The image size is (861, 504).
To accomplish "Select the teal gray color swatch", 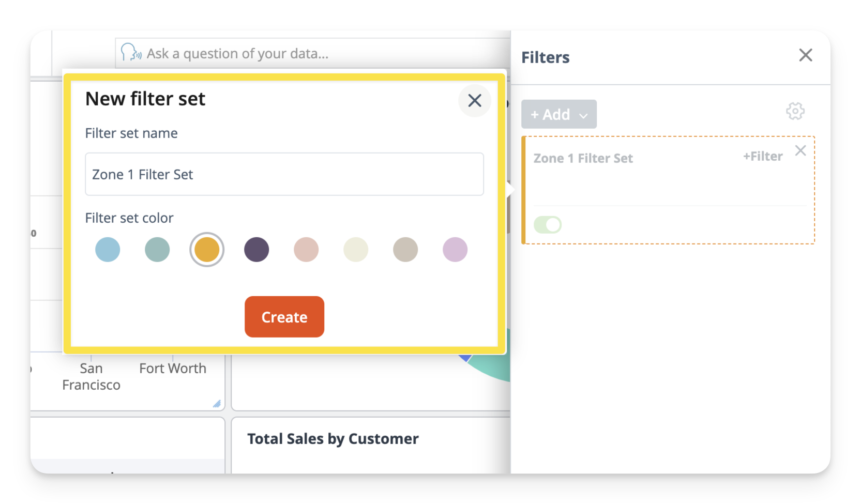I will pyautogui.click(x=157, y=250).
